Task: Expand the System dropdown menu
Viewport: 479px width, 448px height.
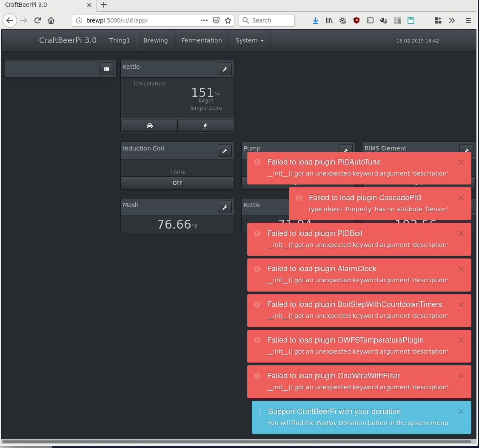Action: click(x=250, y=40)
